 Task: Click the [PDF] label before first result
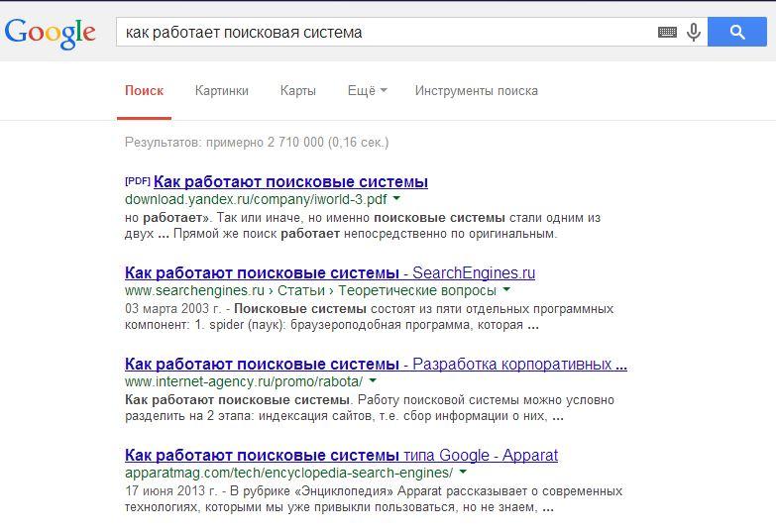click(138, 181)
